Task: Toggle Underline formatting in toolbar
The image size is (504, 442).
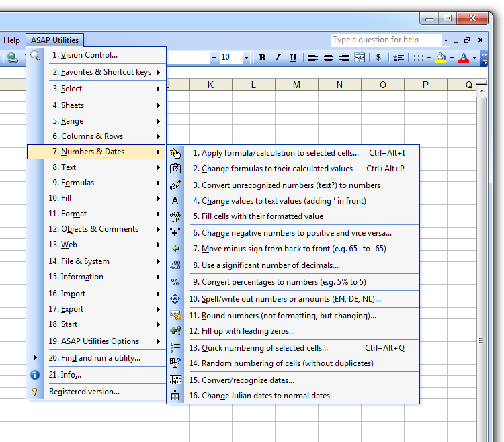Action: pos(293,58)
